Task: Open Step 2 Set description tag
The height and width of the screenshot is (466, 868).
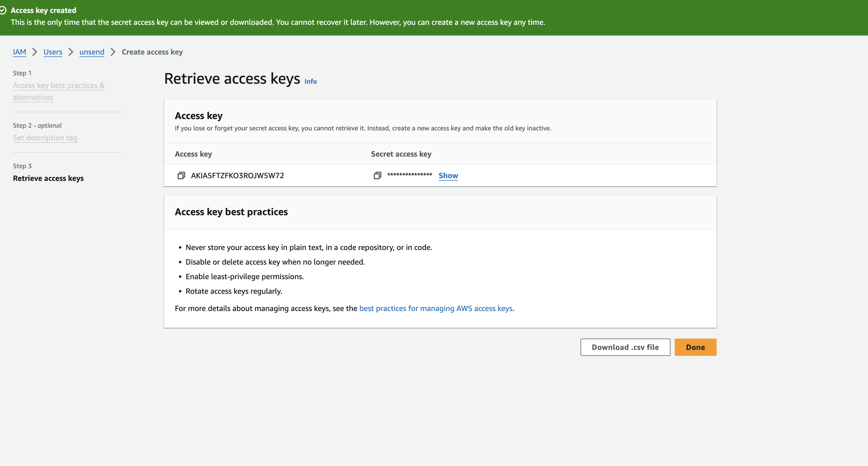Action: coord(45,138)
